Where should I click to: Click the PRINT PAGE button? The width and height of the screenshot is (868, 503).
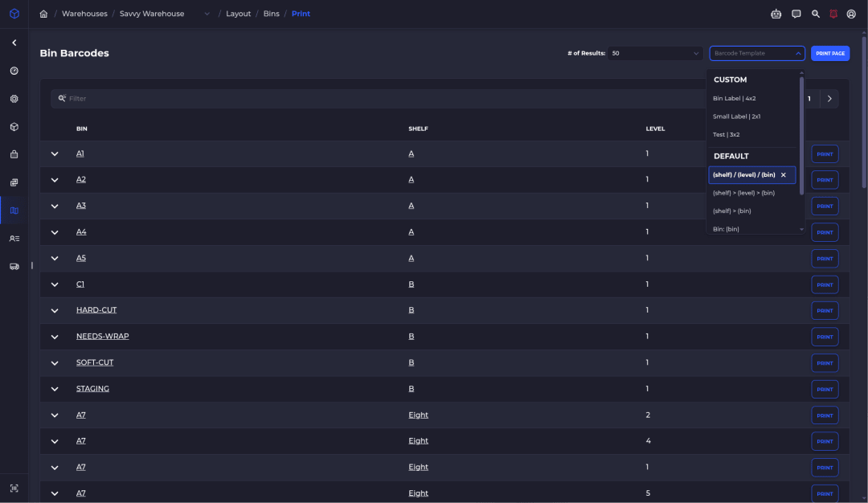point(830,53)
